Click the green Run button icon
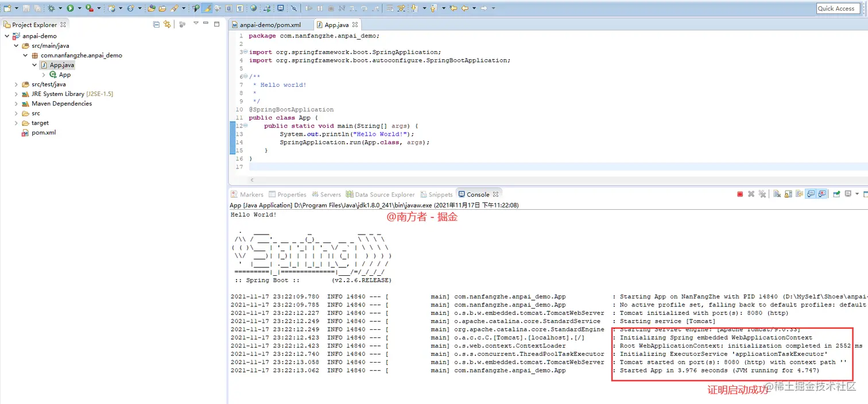 70,8
